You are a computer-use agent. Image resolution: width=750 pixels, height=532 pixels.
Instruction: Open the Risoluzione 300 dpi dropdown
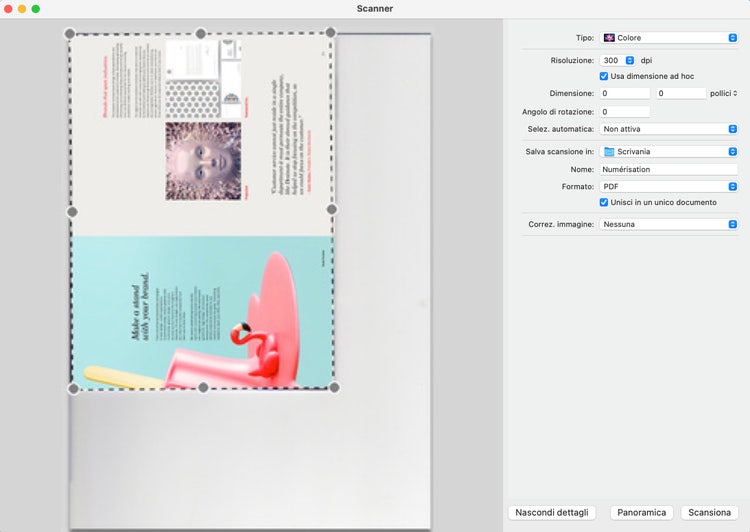pyautogui.click(x=617, y=60)
